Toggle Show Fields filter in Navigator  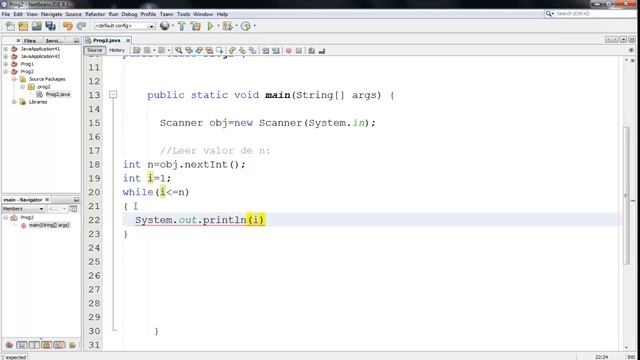[x=22, y=345]
